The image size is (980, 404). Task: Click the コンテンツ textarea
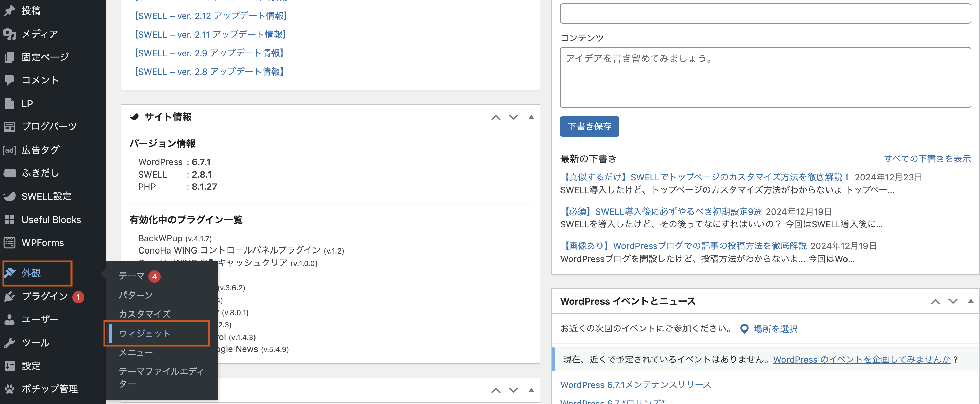click(x=765, y=78)
